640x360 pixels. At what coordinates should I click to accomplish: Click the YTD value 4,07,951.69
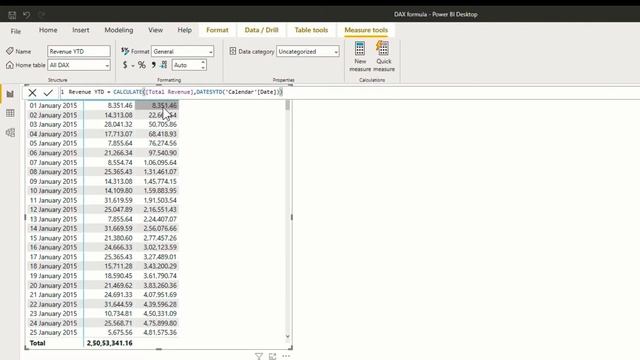160,295
